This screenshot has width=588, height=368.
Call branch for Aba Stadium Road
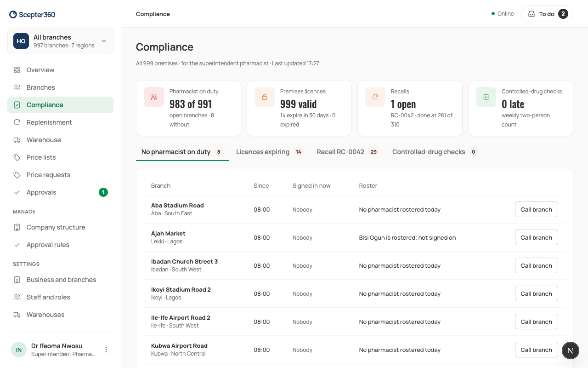pos(536,209)
